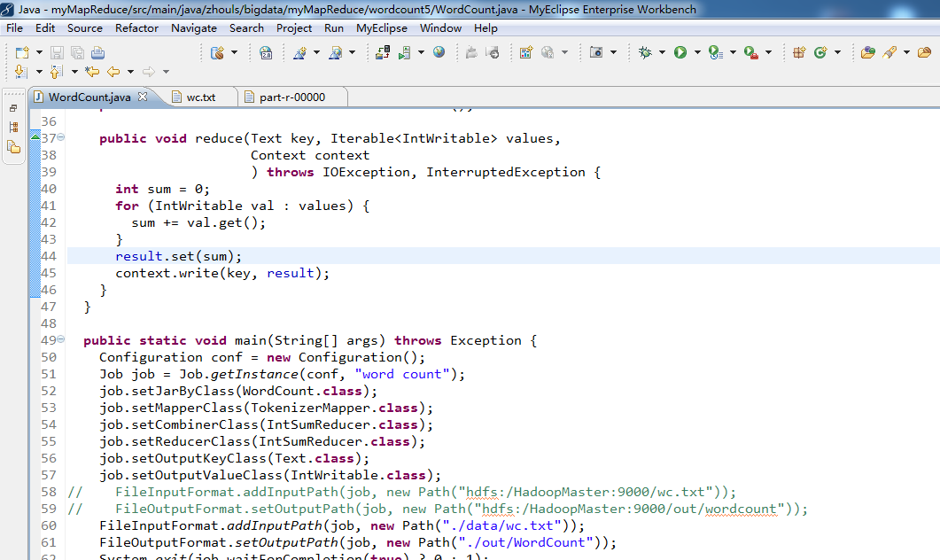
Task: Open dropdown beside run server icon
Action: [421, 53]
